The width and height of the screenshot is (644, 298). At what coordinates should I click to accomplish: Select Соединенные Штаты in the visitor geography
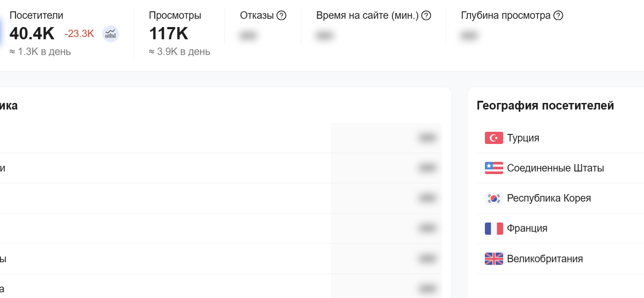point(555,168)
